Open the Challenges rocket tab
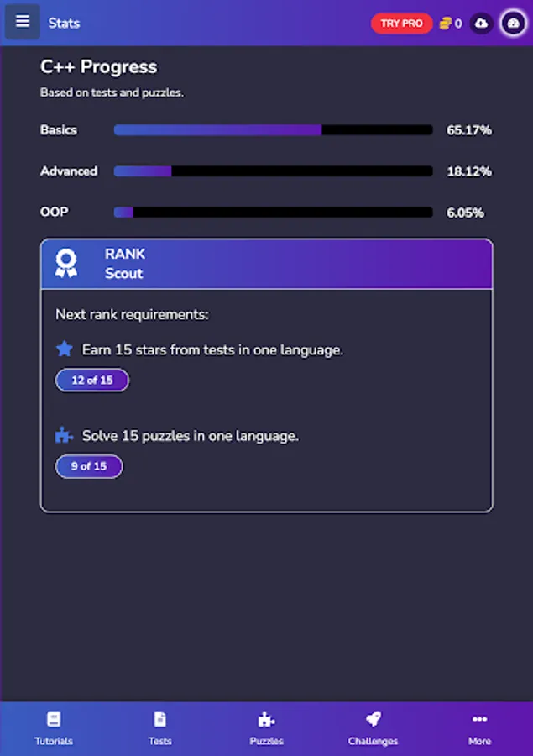The height and width of the screenshot is (756, 533). [373, 728]
